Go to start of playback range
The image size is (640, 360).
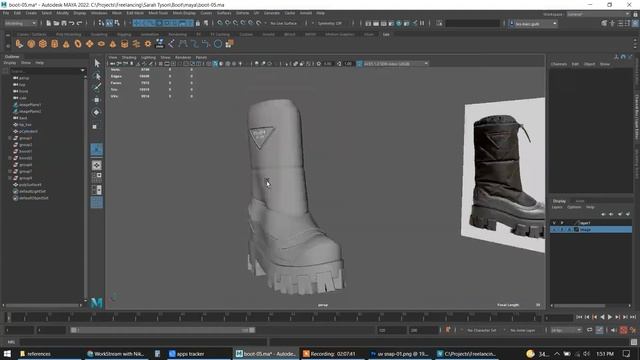(x=579, y=317)
